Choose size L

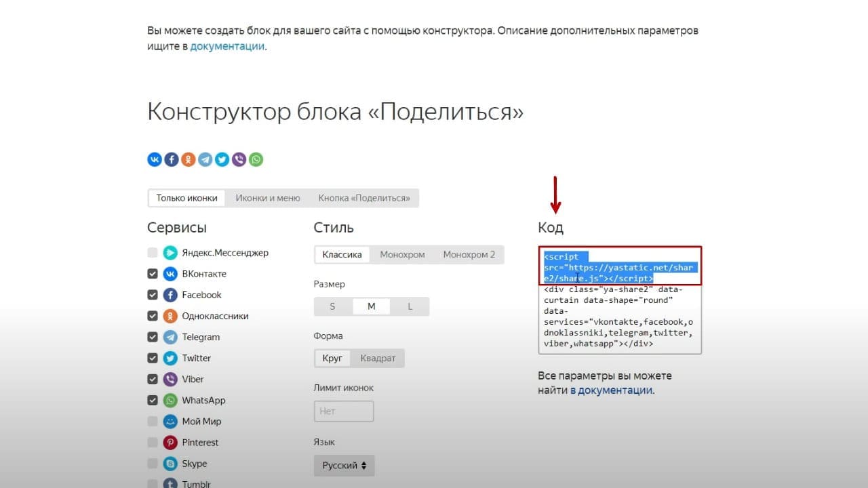click(x=410, y=306)
